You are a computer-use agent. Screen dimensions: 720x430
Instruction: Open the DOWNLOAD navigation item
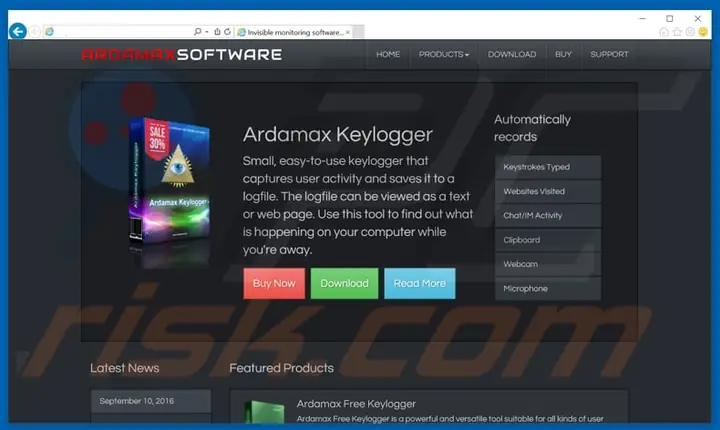(x=512, y=54)
